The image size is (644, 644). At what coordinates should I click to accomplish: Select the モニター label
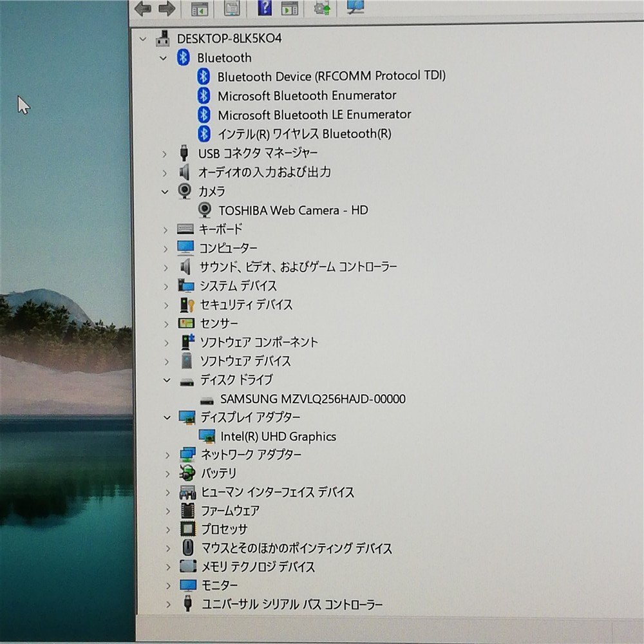(x=220, y=585)
